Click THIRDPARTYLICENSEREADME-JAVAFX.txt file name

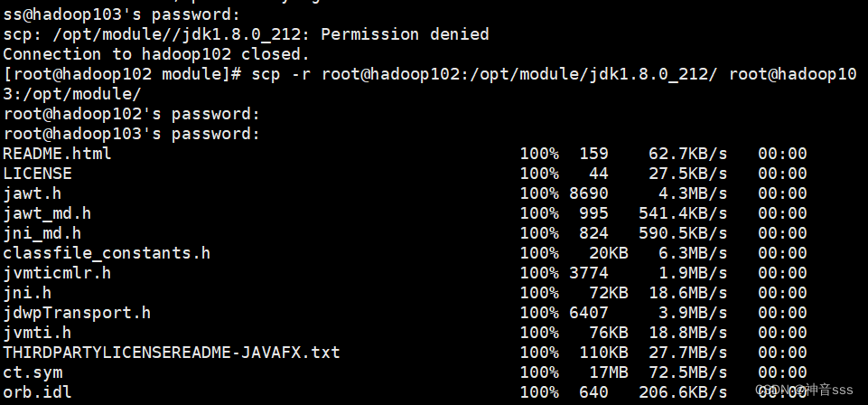click(x=172, y=353)
